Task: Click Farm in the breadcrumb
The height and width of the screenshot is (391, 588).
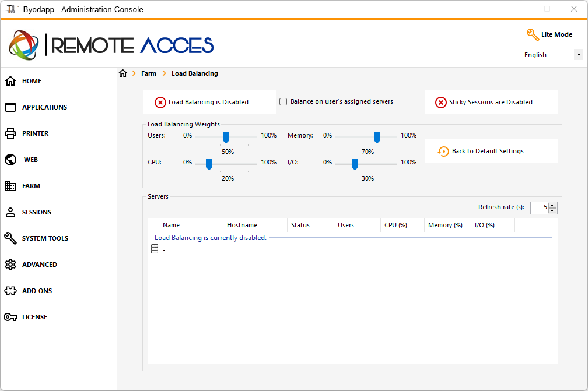Action: [149, 73]
